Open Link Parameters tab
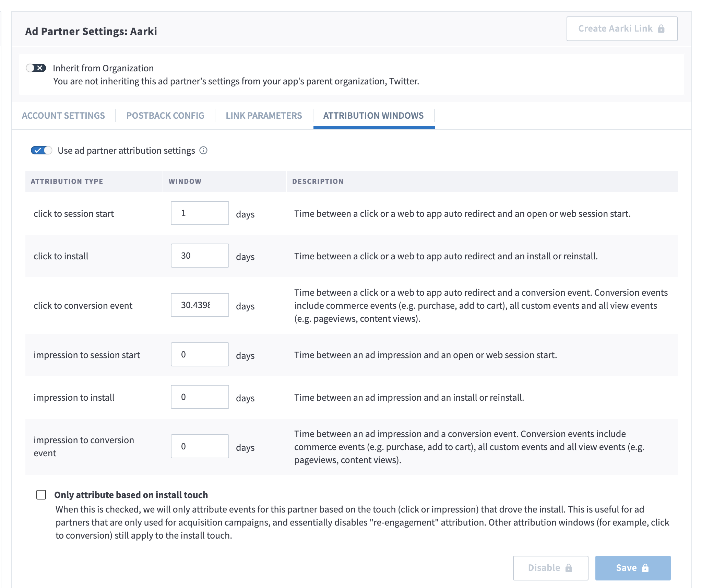The image size is (701, 588). coord(264,116)
